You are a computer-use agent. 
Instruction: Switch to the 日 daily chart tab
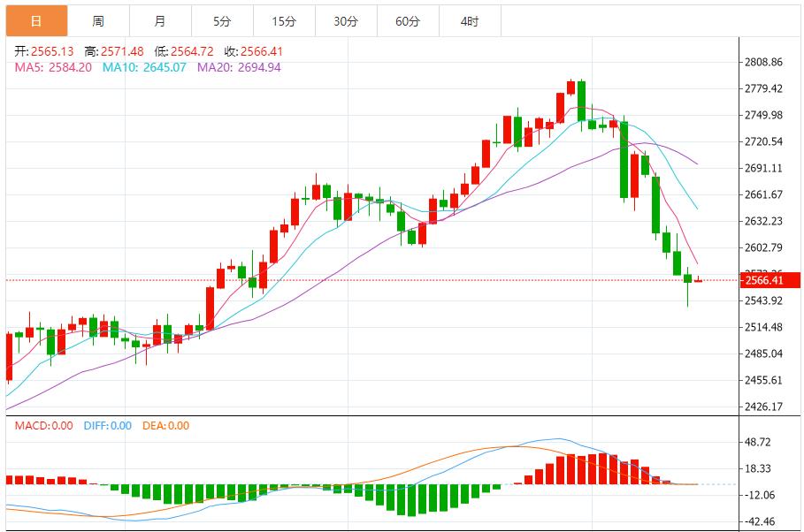click(x=36, y=20)
